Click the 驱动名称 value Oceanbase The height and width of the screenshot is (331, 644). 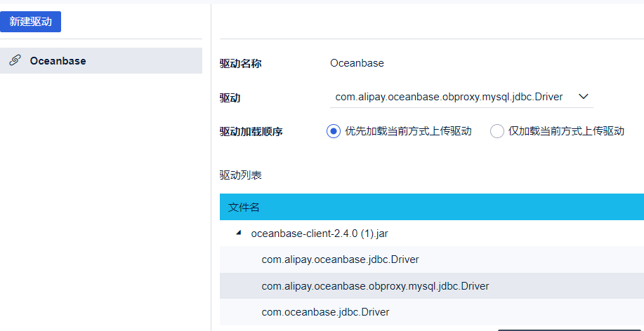tap(357, 63)
